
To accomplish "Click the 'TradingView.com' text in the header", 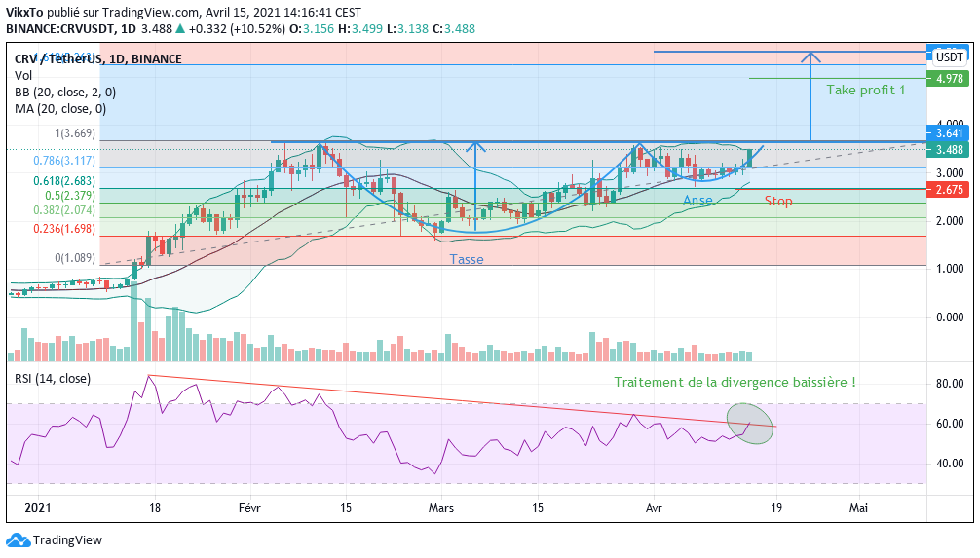I will click(x=150, y=13).
